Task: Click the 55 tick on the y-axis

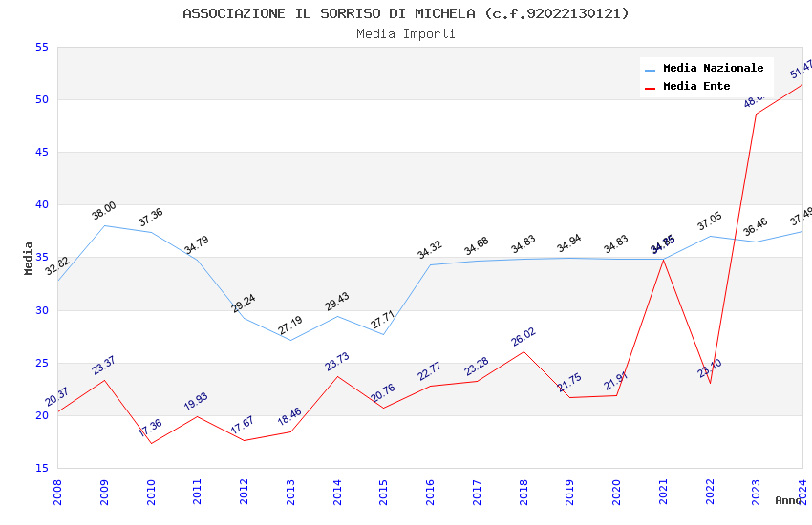Action: click(x=42, y=47)
